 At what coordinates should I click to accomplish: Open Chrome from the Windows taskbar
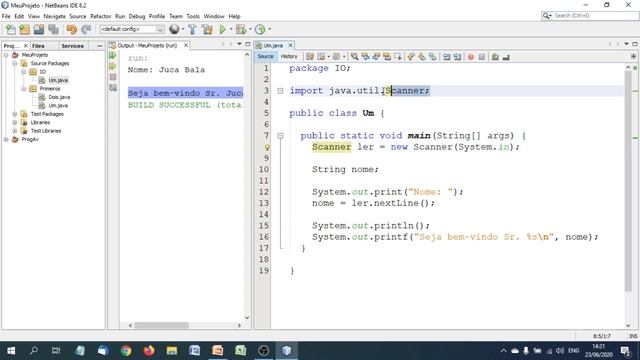pos(126,351)
